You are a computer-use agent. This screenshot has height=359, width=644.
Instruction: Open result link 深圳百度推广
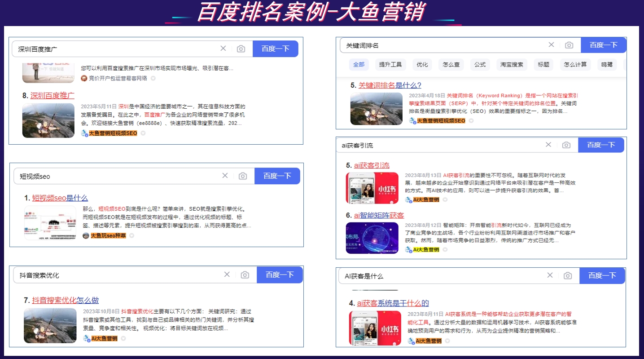53,95
